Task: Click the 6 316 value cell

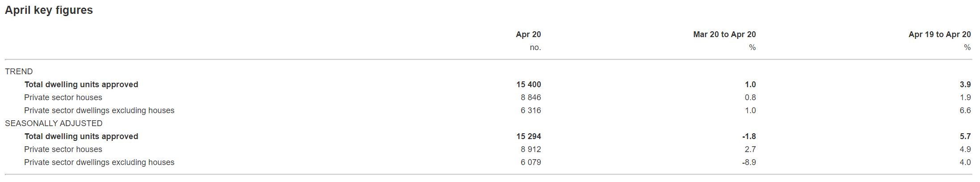Action: point(530,110)
